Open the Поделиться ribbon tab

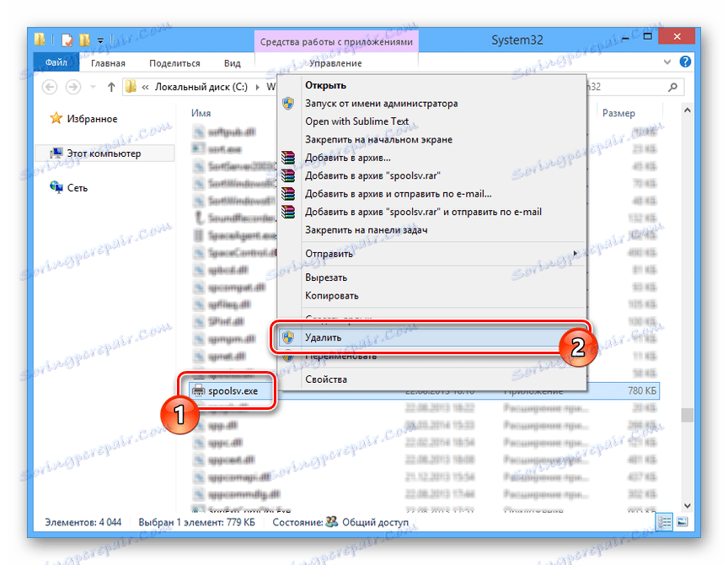tap(174, 63)
